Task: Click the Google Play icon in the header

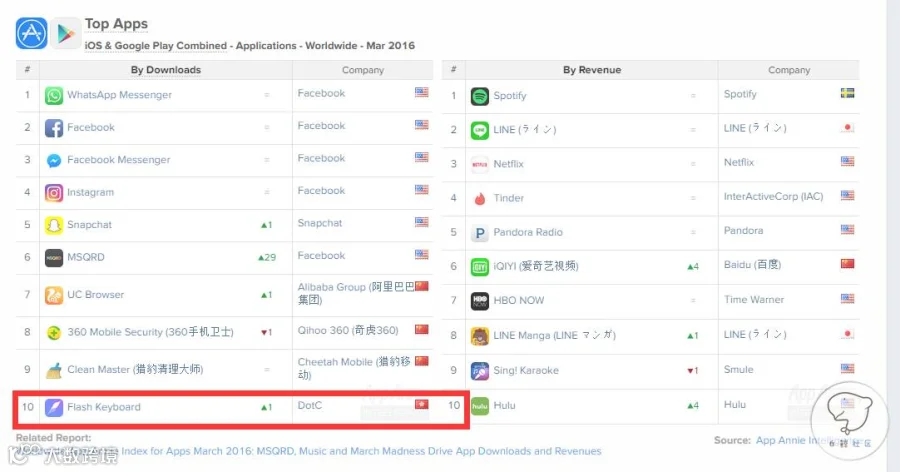Action: coord(65,33)
